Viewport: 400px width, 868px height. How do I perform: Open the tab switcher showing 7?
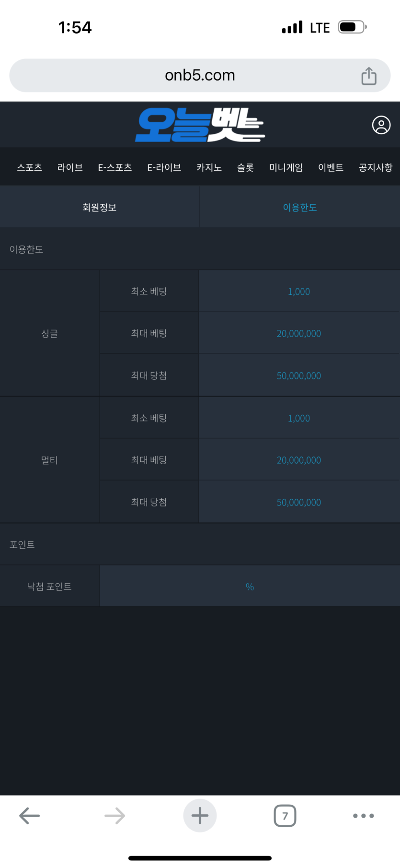(285, 816)
